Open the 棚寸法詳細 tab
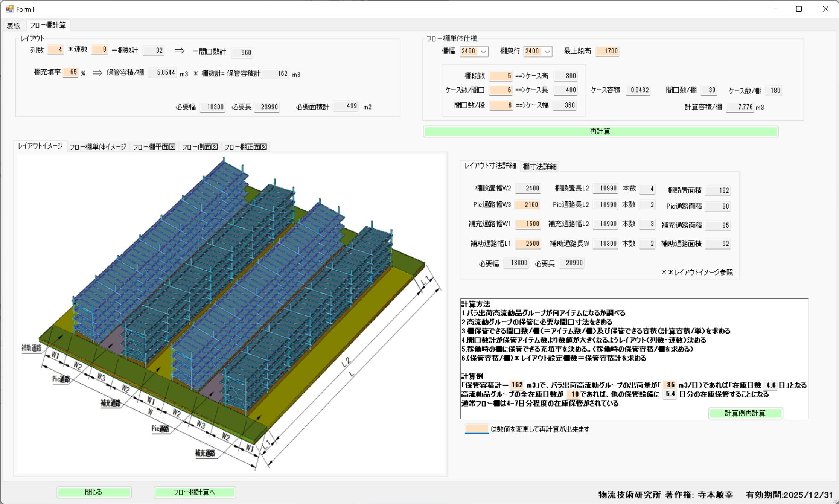 [539, 166]
